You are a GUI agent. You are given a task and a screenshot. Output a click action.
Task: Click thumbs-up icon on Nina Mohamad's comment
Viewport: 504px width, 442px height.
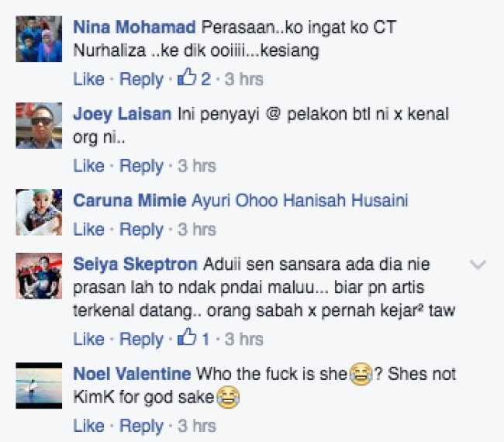187,77
